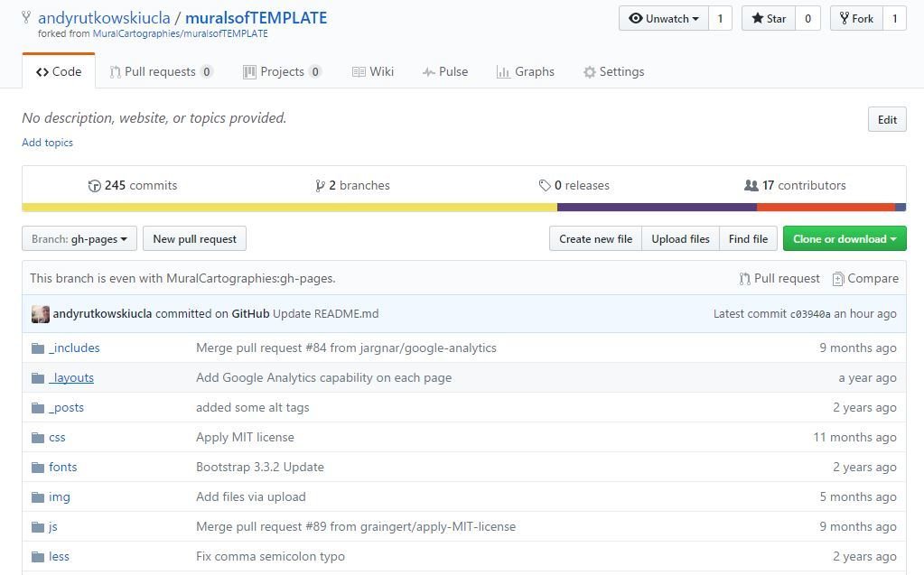Screen dimensions: 924x575
Task: Open the _layouts folder icon
Action: [38, 377]
